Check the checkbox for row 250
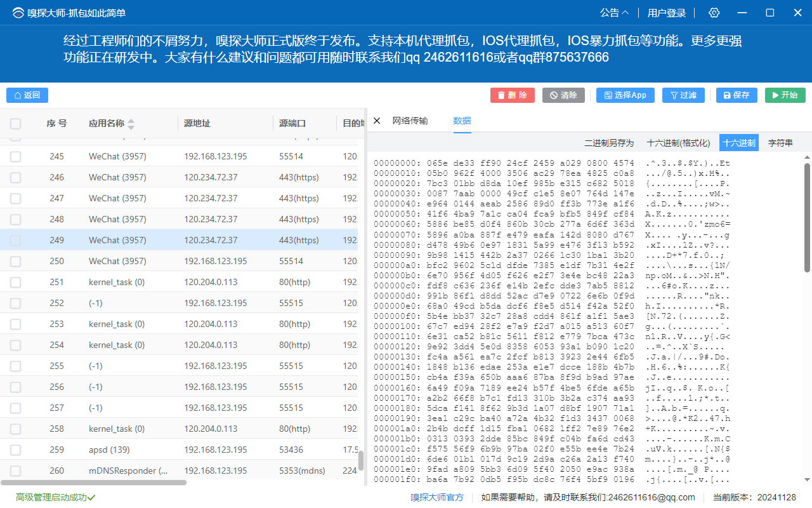The image size is (812, 508). tap(16, 262)
